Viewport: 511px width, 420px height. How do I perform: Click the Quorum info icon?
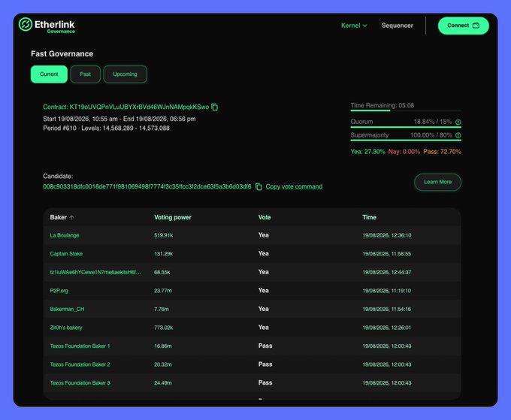[x=458, y=122]
